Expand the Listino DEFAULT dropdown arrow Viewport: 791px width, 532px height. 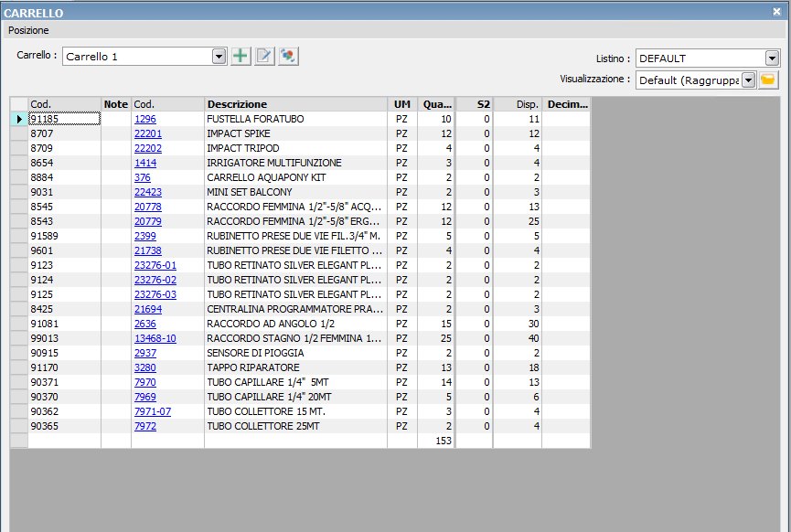coord(772,58)
